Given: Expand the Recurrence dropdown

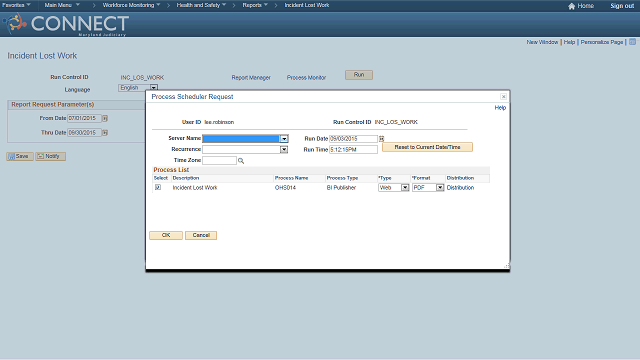Looking at the screenshot, I should point(284,150).
